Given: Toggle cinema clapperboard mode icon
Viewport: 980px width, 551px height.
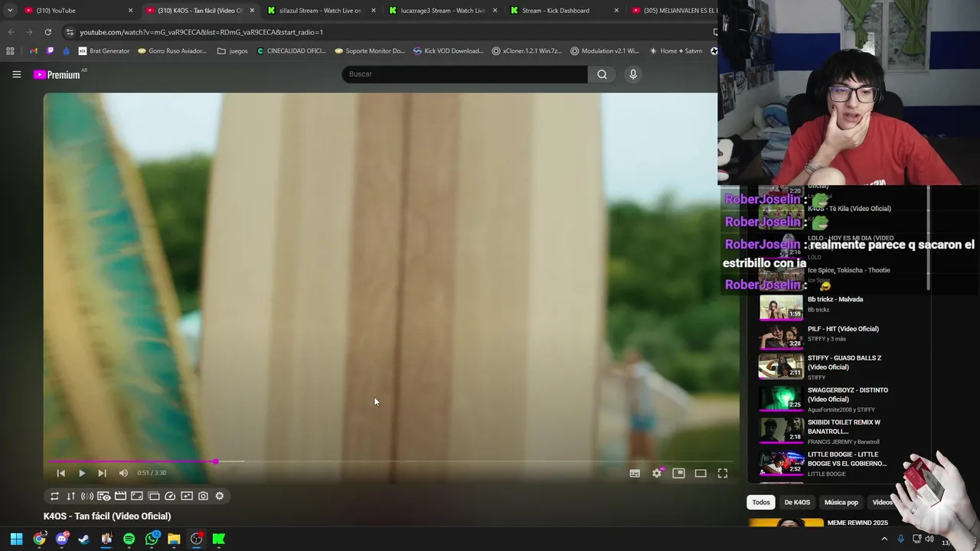Looking at the screenshot, I should [x=120, y=496].
